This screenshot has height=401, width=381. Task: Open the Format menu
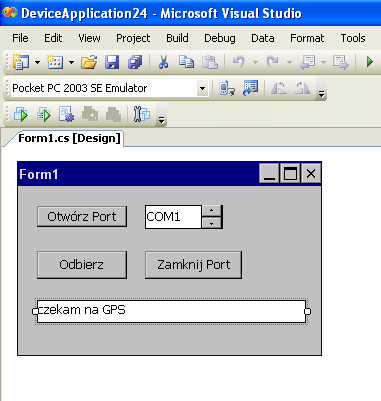tap(307, 38)
